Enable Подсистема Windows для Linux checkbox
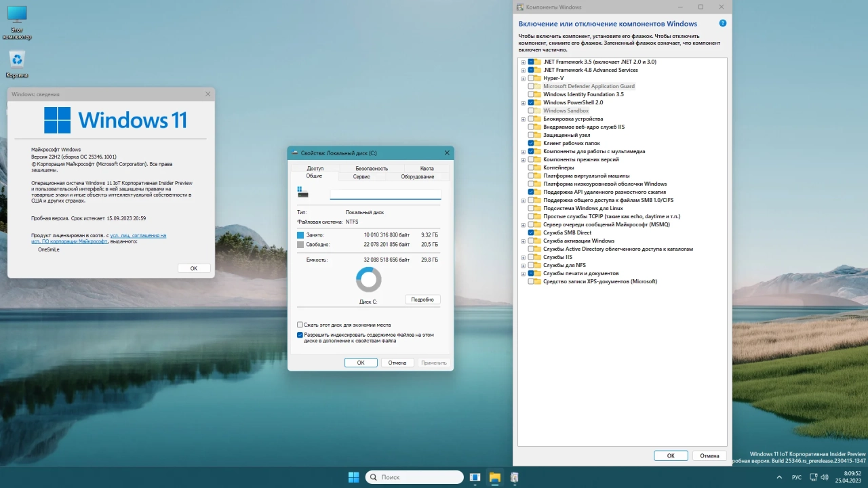The width and height of the screenshot is (868, 488). (530, 208)
